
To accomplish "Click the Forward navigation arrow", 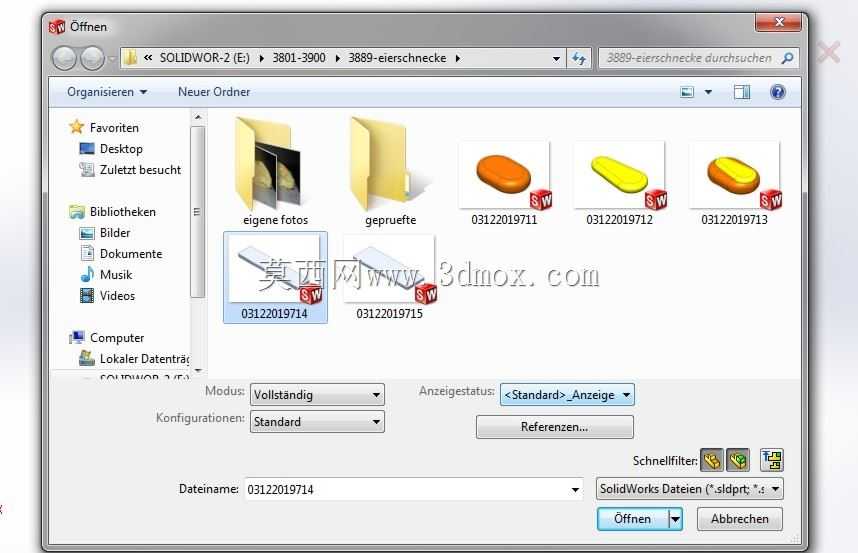I will (x=92, y=58).
